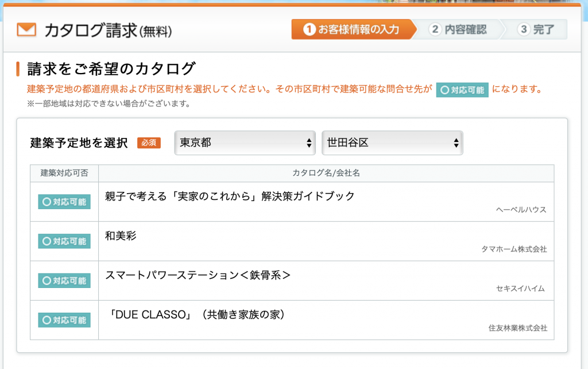
Task: Click 対応可能 badge for セキスイハイム row
Action: pos(64,281)
